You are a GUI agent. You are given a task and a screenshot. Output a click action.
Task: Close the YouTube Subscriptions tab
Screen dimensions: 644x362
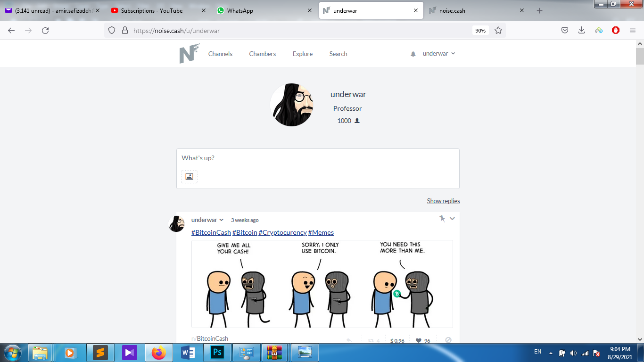[x=204, y=11]
